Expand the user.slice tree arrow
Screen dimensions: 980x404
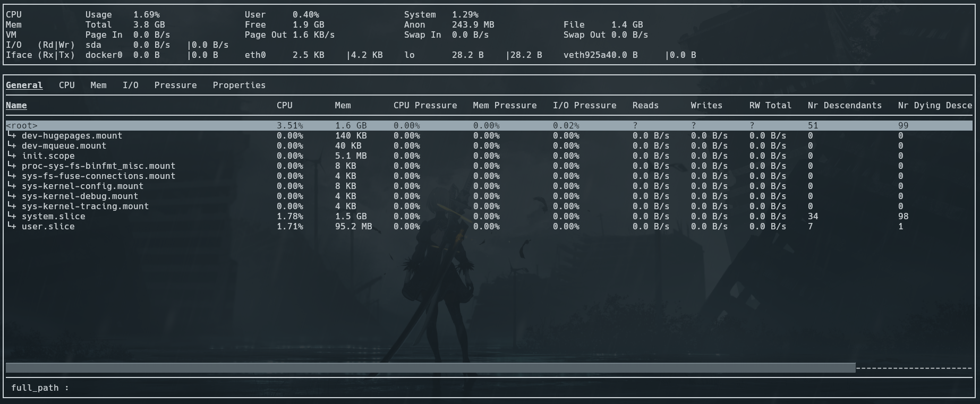pos(12,226)
